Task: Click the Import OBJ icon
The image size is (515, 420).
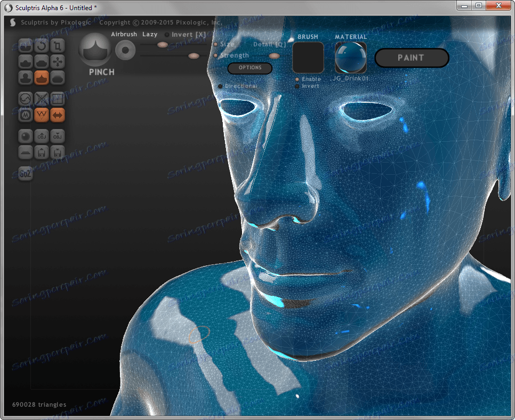Action: coord(42,136)
